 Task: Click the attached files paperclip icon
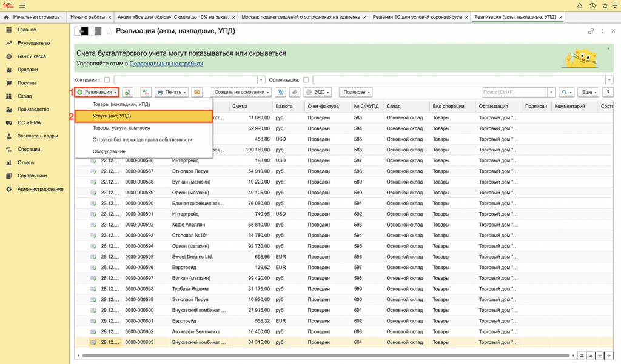pos(294,92)
